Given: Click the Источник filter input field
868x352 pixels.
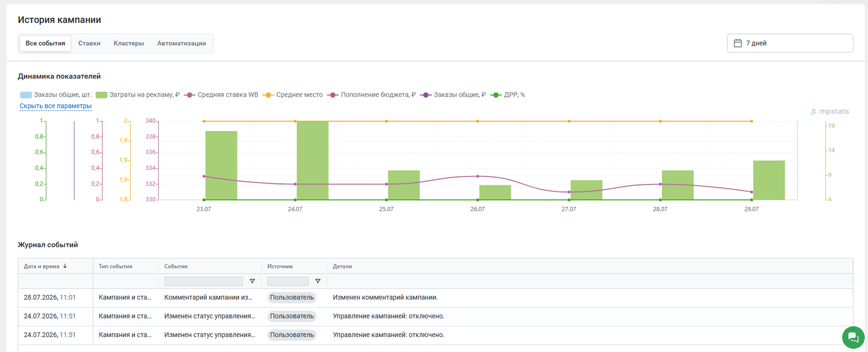Looking at the screenshot, I should (x=288, y=281).
